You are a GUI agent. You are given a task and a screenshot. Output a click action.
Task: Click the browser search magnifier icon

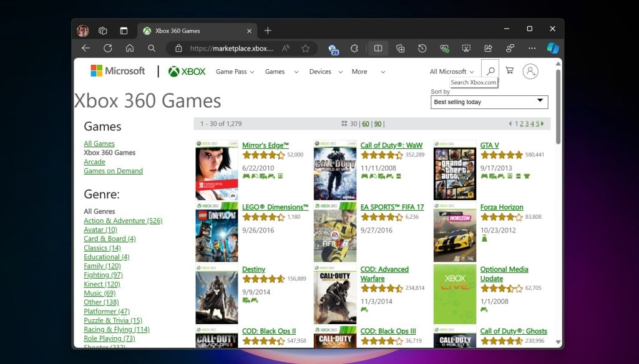tap(152, 48)
